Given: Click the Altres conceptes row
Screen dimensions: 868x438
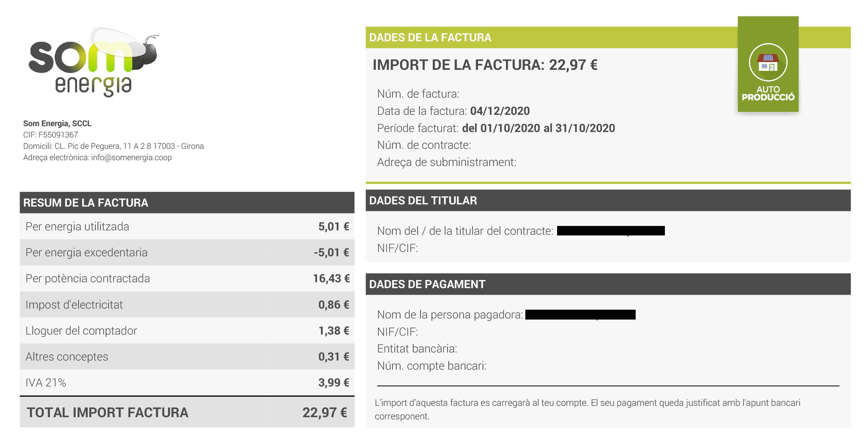Looking at the screenshot, I should 187,357.
